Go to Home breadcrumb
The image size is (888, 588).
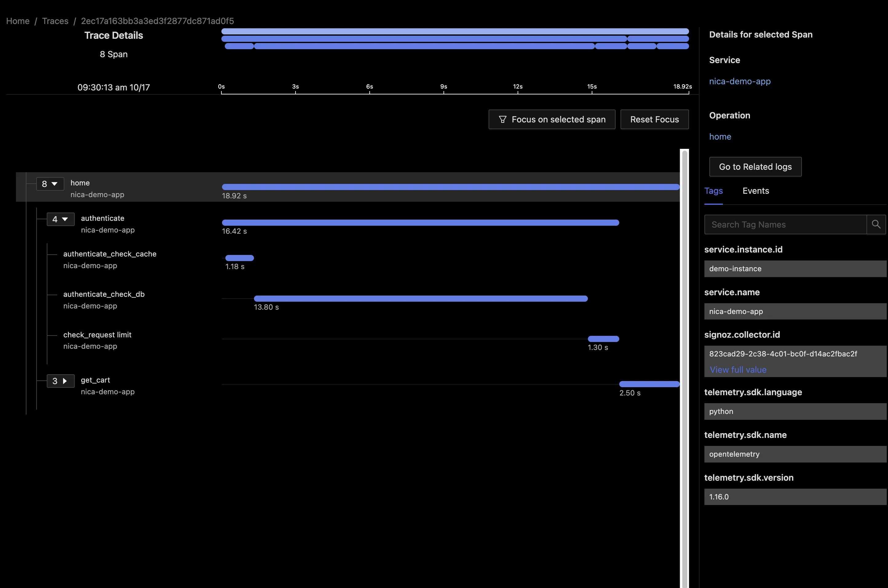pyautogui.click(x=18, y=21)
